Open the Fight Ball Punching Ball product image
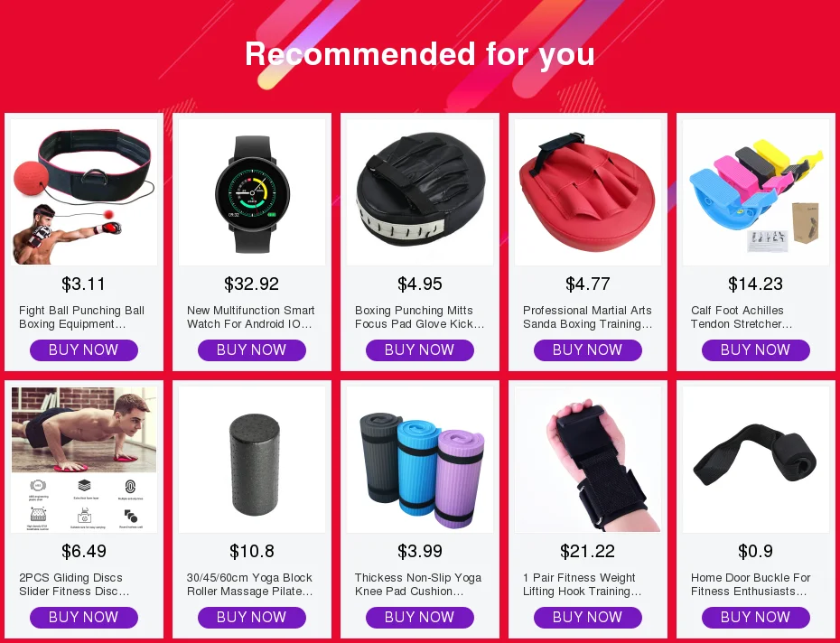The height and width of the screenshot is (643, 840). click(84, 191)
